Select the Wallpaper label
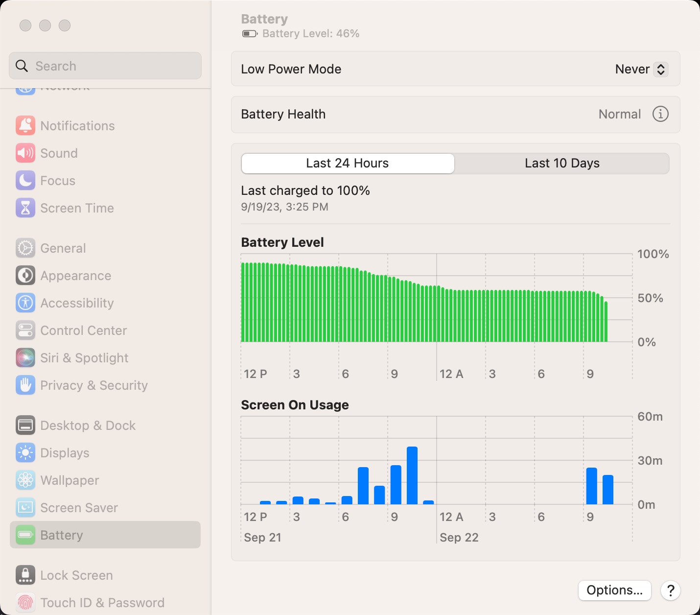The width and height of the screenshot is (700, 615). (70, 480)
